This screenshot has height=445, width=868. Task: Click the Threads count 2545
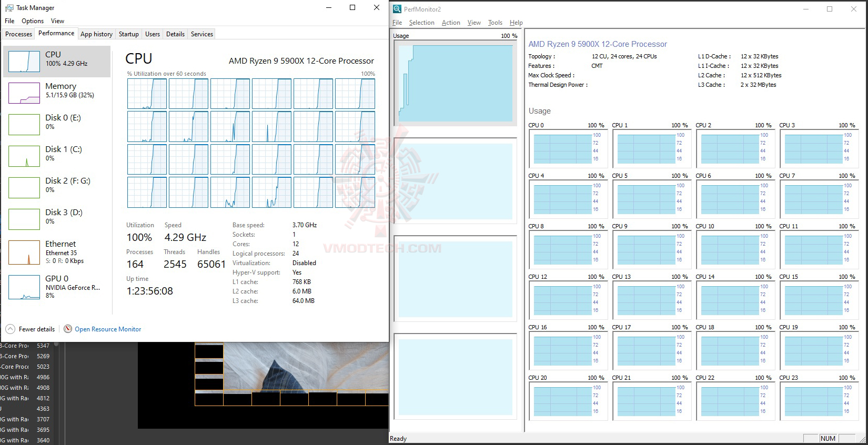pos(175,264)
